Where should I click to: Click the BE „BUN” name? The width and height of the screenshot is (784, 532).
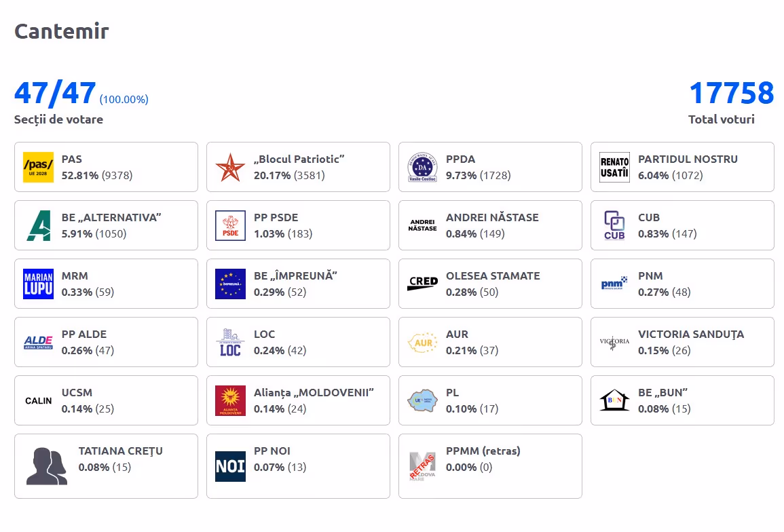pyautogui.click(x=663, y=393)
